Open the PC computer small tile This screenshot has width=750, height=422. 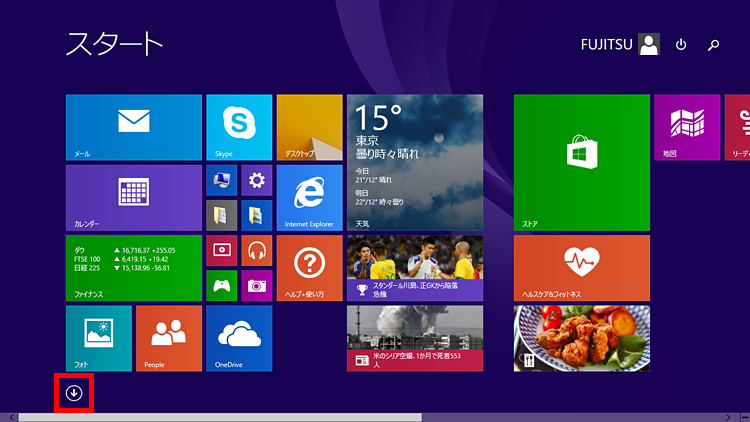pos(221,180)
